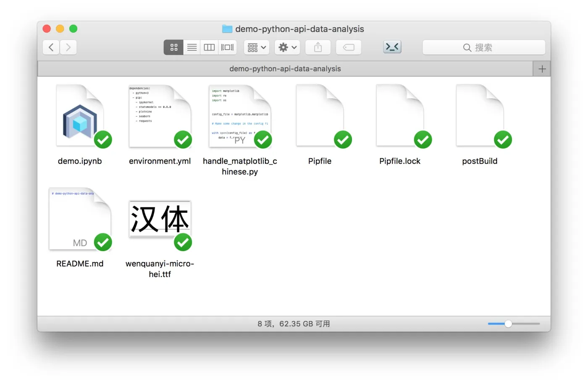The width and height of the screenshot is (588, 385).
Task: Go forward with the right chevron button
Action: pyautogui.click(x=68, y=47)
